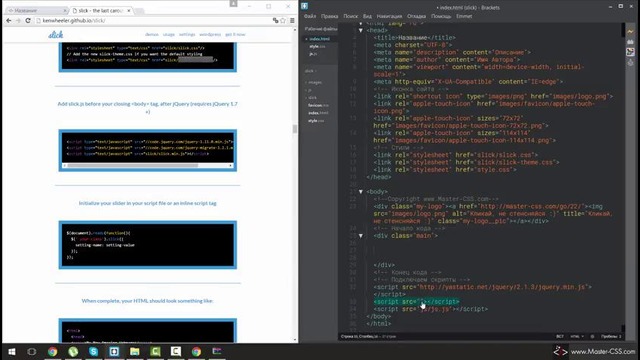Click Brackets editor vertical scrollbar

coord(623,29)
